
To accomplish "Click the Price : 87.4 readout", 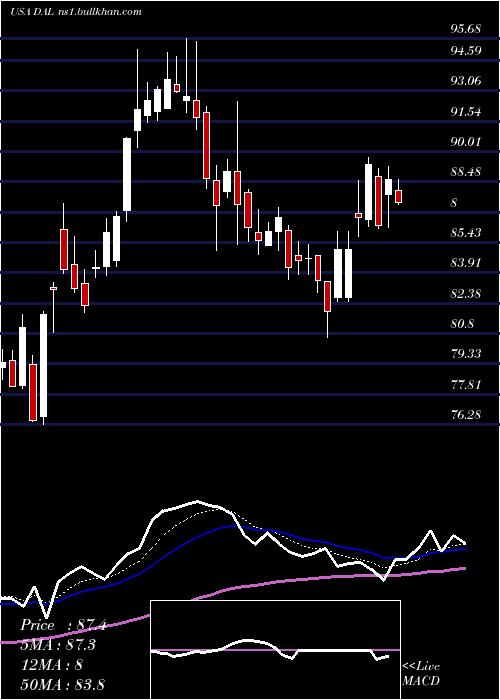I will click(63, 625).
